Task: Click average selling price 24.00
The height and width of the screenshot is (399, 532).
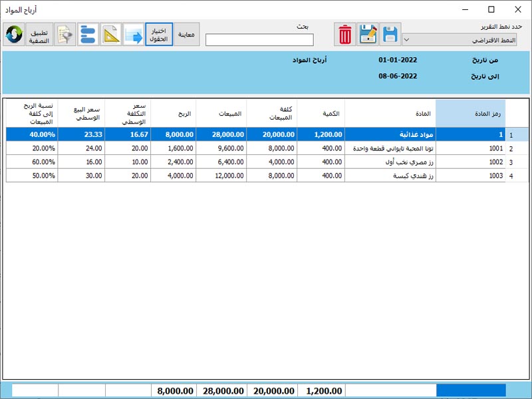Action: click(x=81, y=148)
